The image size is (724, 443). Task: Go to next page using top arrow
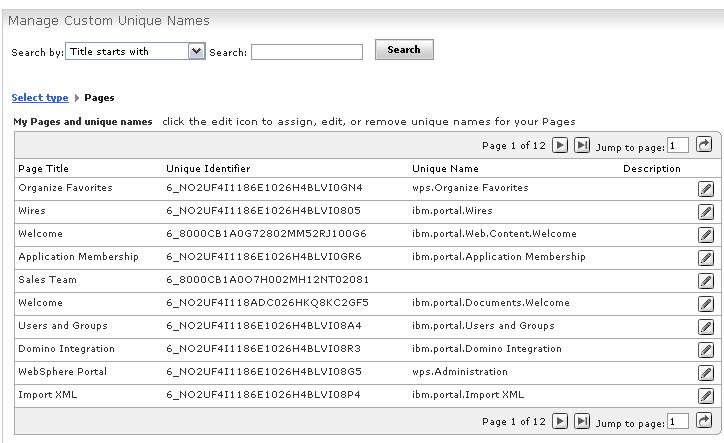560,146
